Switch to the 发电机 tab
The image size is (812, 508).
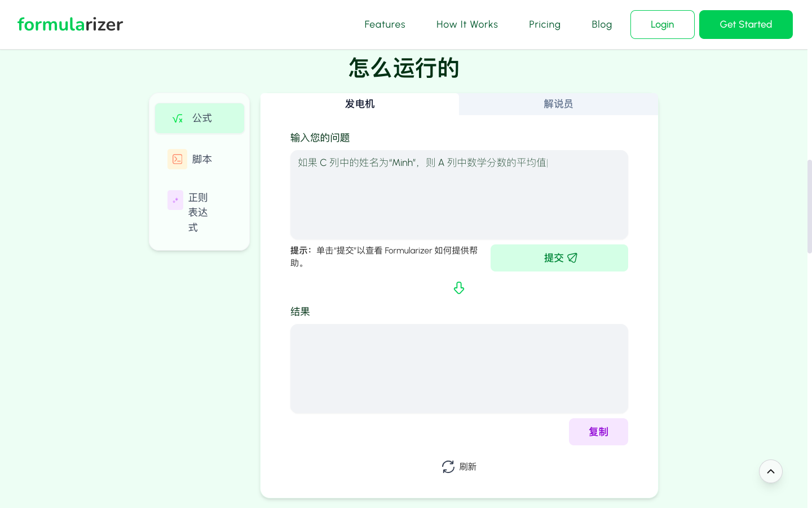click(359, 104)
